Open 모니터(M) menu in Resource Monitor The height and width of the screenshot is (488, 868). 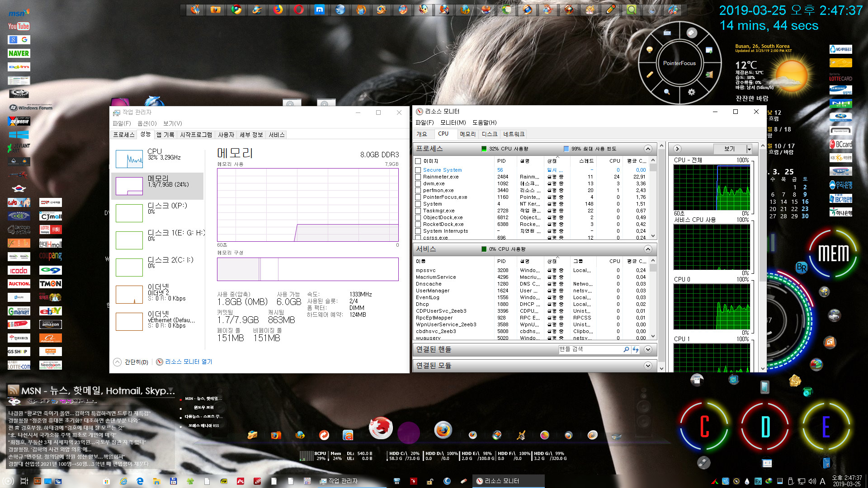pos(453,122)
